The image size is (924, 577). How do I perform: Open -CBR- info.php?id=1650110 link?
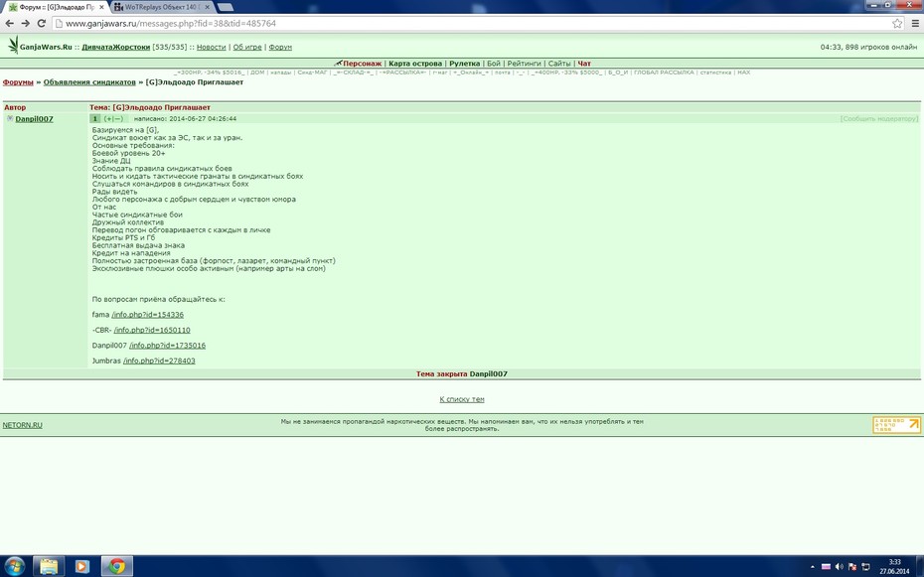coord(152,331)
